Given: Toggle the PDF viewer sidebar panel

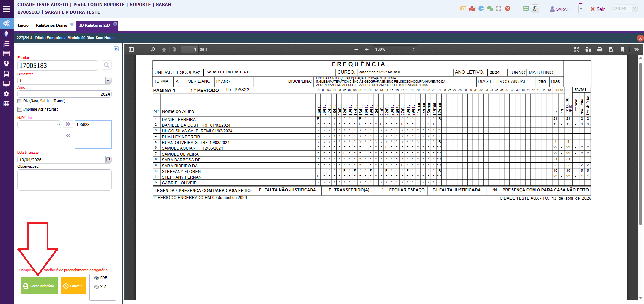Looking at the screenshot, I should tap(131, 50).
